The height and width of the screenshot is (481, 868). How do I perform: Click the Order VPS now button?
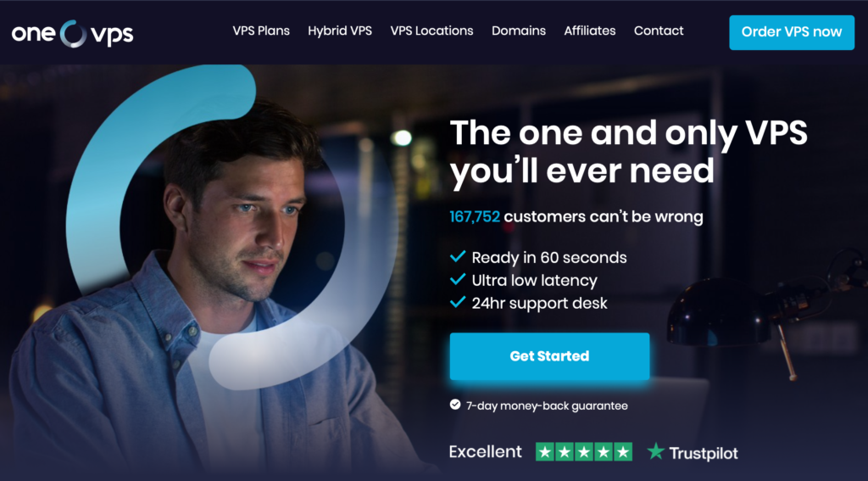792,32
